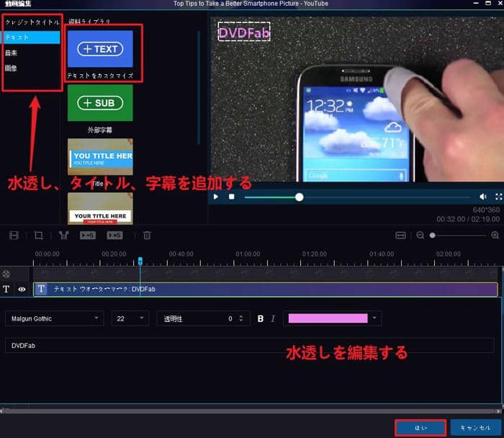The height and width of the screenshot is (438, 504).
Task: Toggle italic text formatting
Action: (273, 318)
